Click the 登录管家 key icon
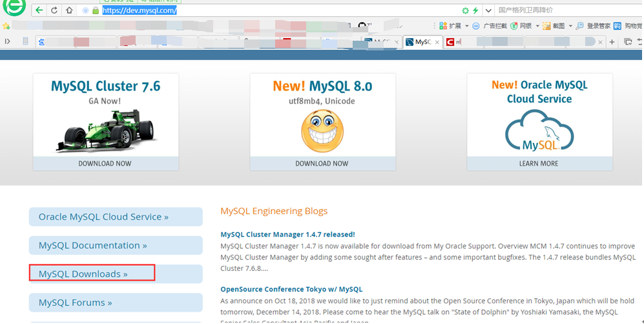Screen dimensions: 644x324 (579, 26)
